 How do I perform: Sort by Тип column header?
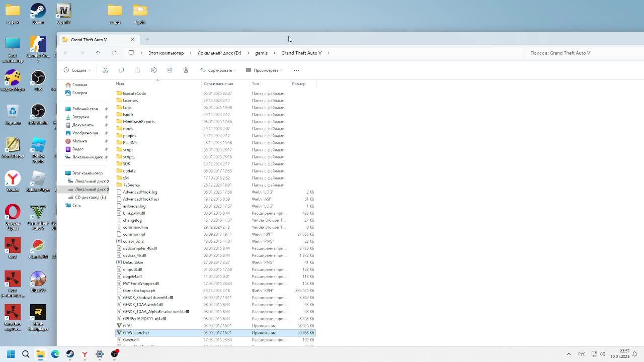point(255,84)
